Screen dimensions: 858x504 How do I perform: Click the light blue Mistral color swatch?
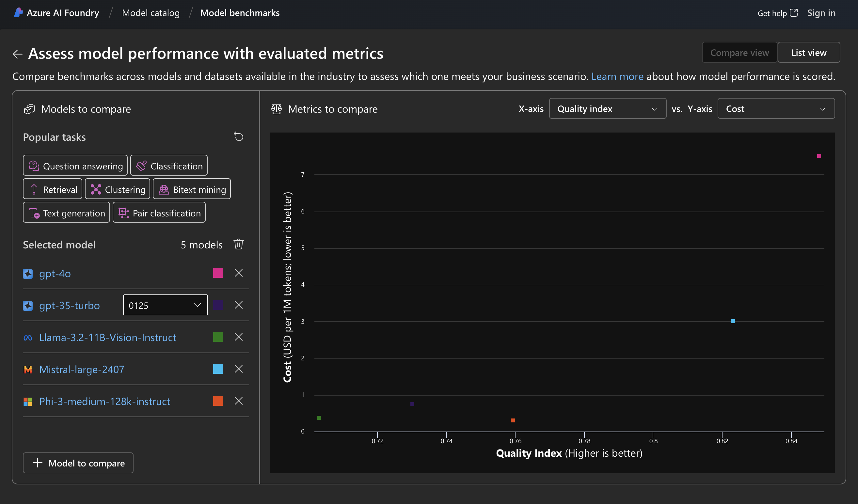[x=218, y=369]
